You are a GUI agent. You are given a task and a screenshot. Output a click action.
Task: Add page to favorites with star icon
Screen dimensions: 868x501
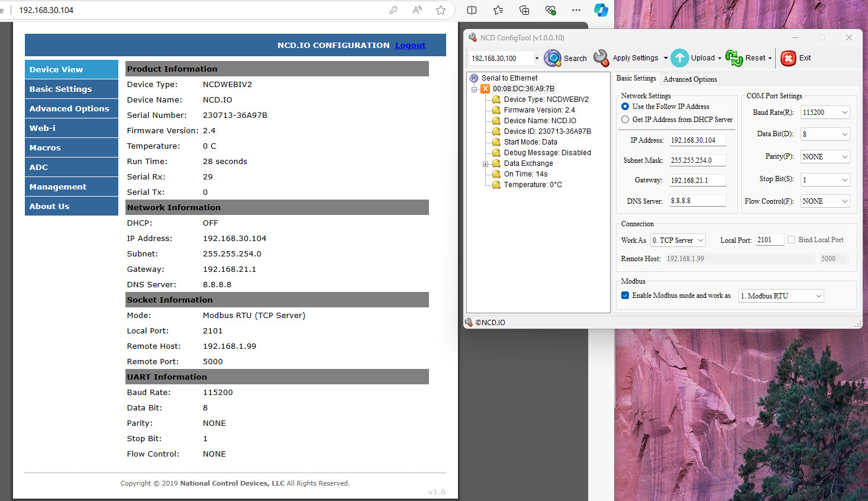(441, 10)
